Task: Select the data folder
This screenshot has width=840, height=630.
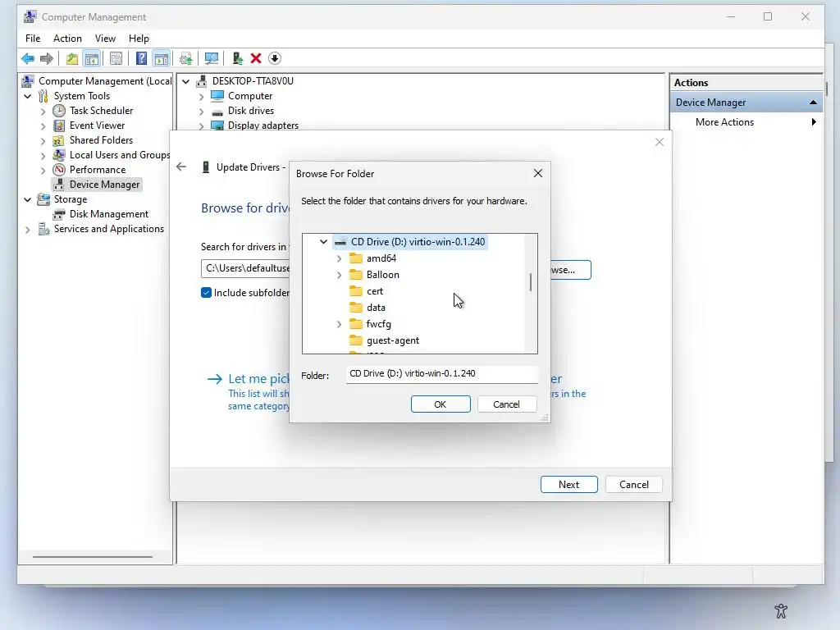Action: tap(376, 308)
